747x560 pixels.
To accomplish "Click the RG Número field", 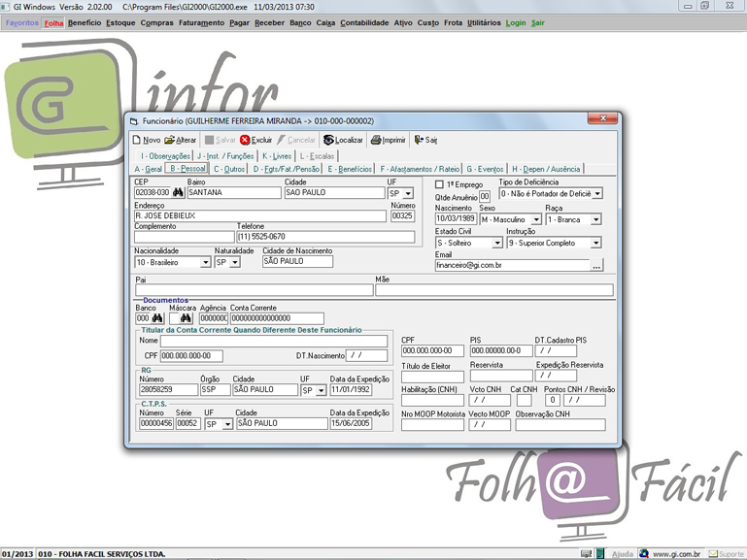I will click(168, 389).
